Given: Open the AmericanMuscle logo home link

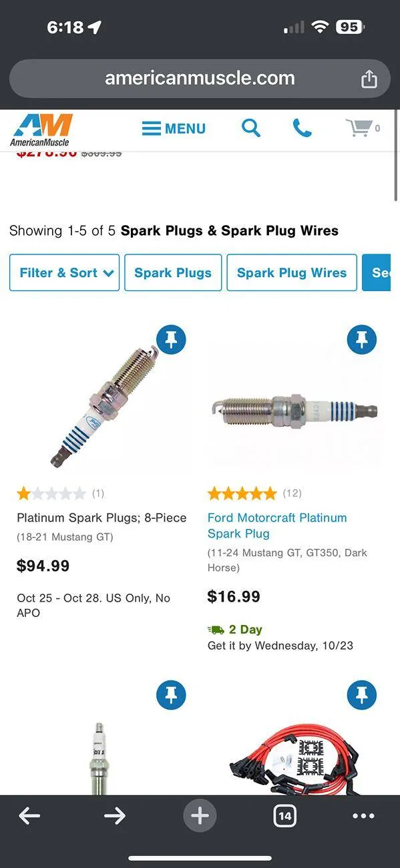Looking at the screenshot, I should coord(41,129).
